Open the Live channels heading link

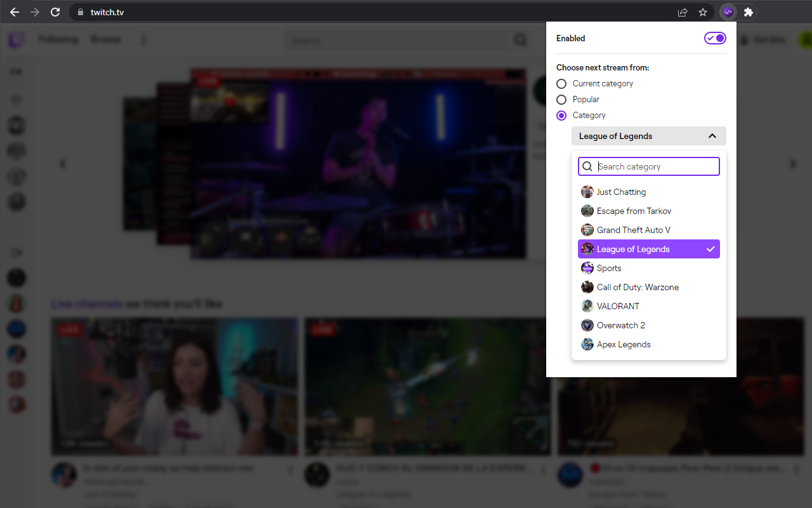(87, 304)
